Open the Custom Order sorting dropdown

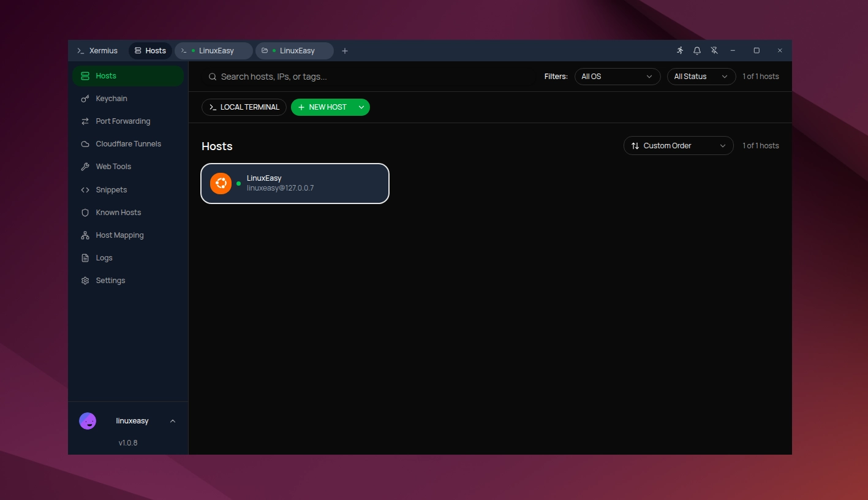tap(677, 145)
